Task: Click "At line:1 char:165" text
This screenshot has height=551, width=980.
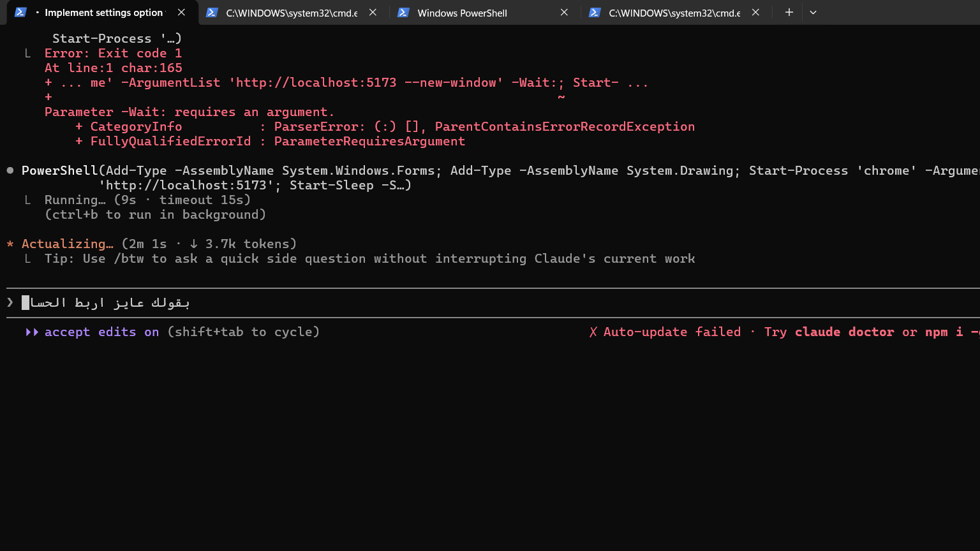Action: (113, 68)
